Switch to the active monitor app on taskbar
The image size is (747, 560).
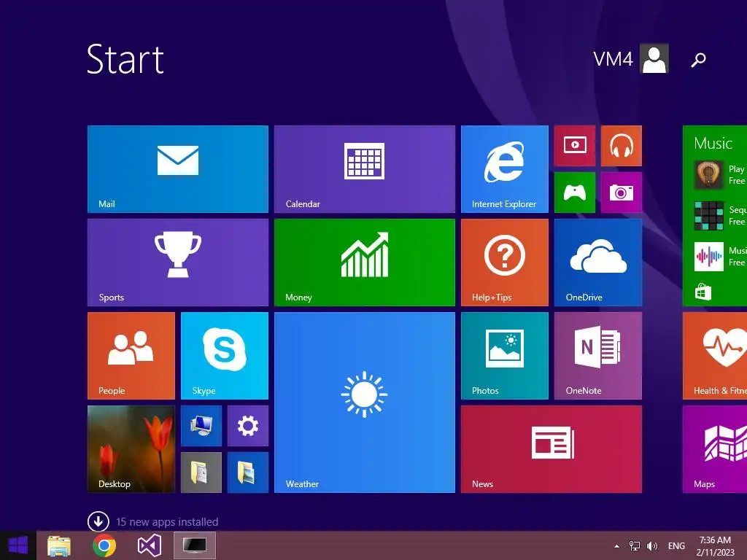pyautogui.click(x=195, y=545)
